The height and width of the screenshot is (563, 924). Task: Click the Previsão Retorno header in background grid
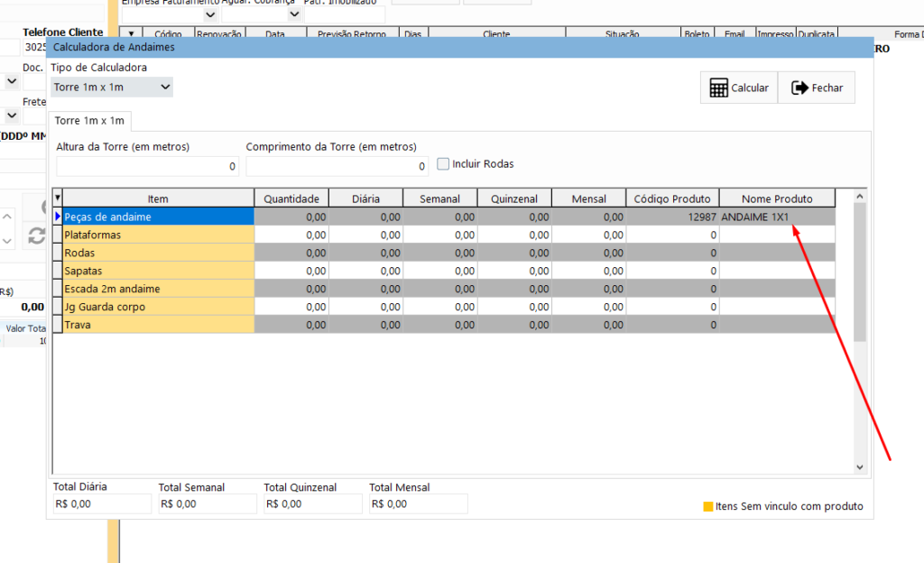(352, 34)
